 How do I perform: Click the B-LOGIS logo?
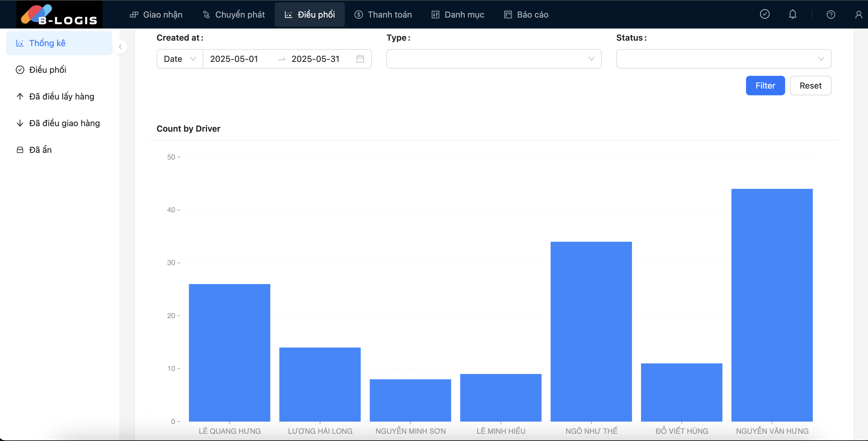pyautogui.click(x=59, y=15)
